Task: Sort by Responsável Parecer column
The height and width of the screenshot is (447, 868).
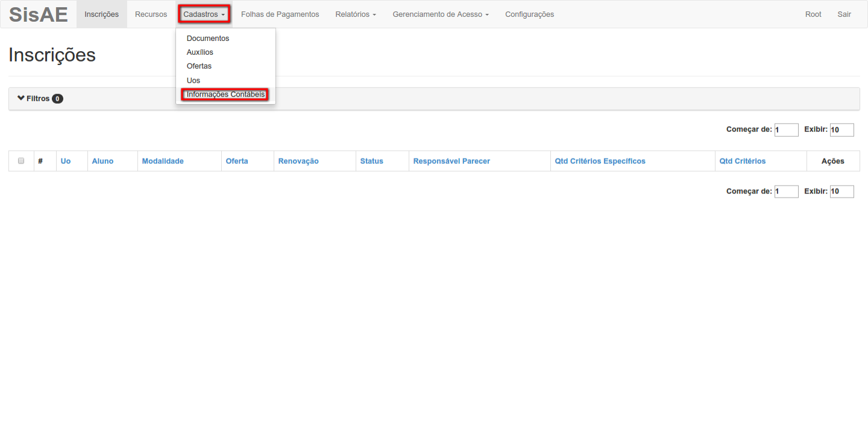Action: point(451,161)
